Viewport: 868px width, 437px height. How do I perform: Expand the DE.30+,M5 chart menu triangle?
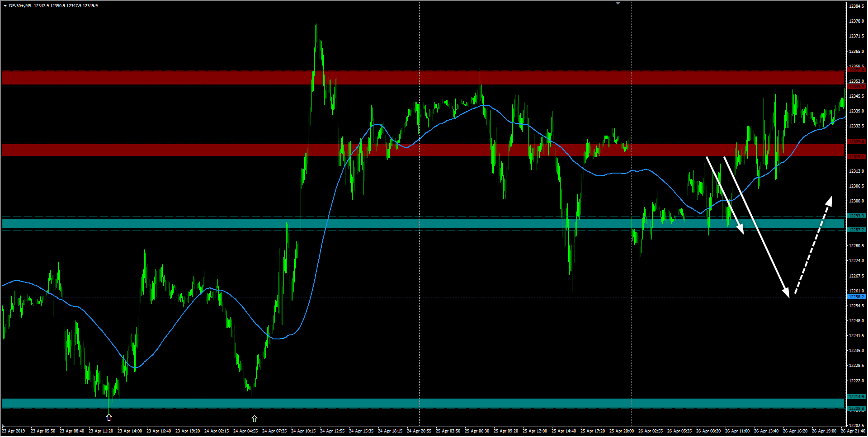click(5, 6)
